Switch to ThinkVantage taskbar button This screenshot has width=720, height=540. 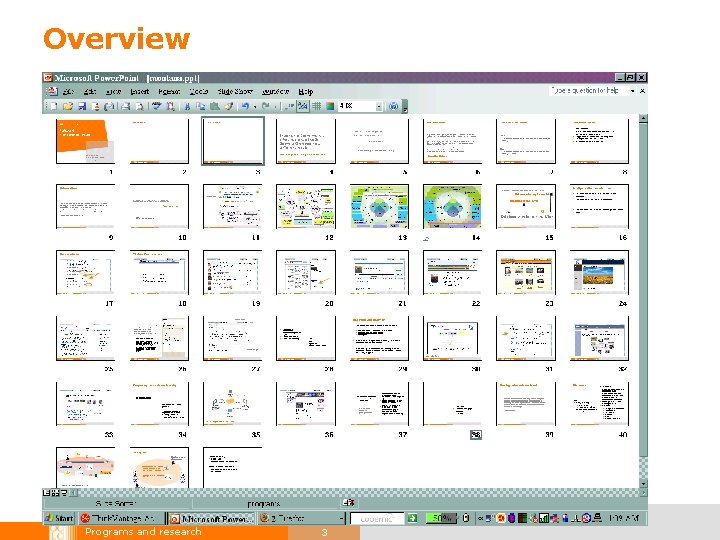pos(121,518)
